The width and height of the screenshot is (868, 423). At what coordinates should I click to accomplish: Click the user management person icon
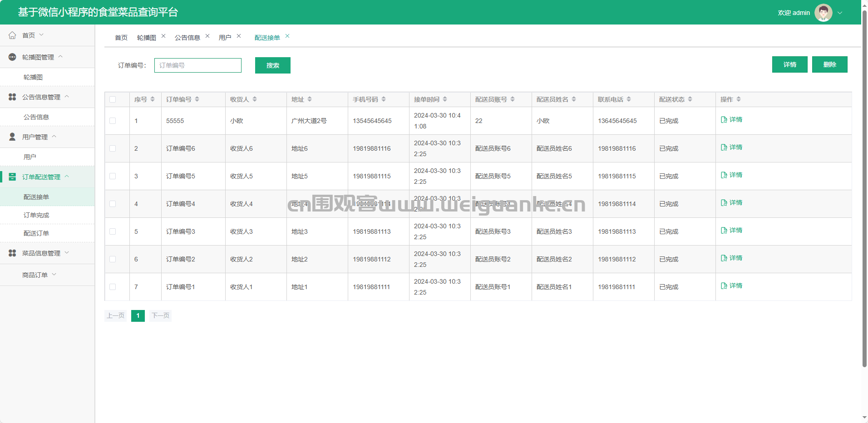(12, 137)
